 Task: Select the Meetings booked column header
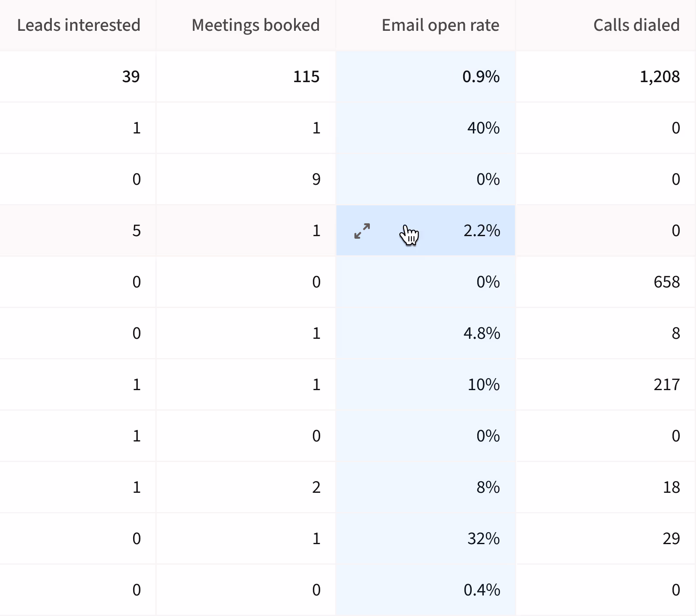[256, 25]
